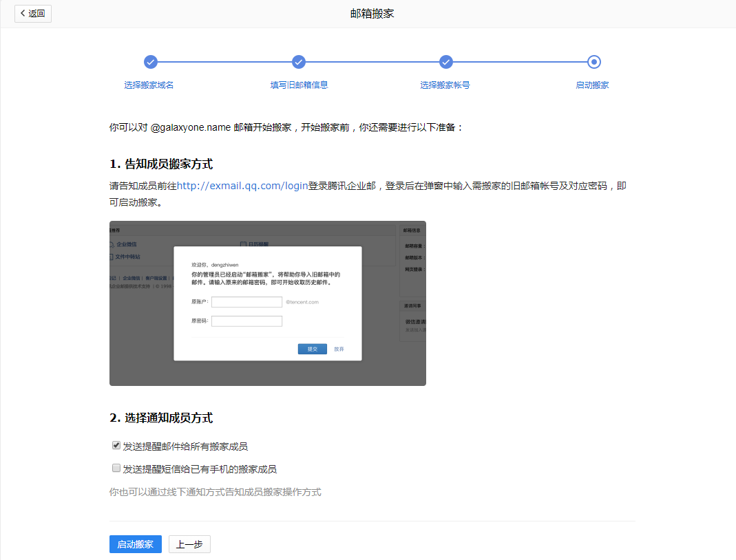Screen dimensions: 736x560
Task: Click the back arrow button 返回
Action: pyautogui.click(x=32, y=13)
